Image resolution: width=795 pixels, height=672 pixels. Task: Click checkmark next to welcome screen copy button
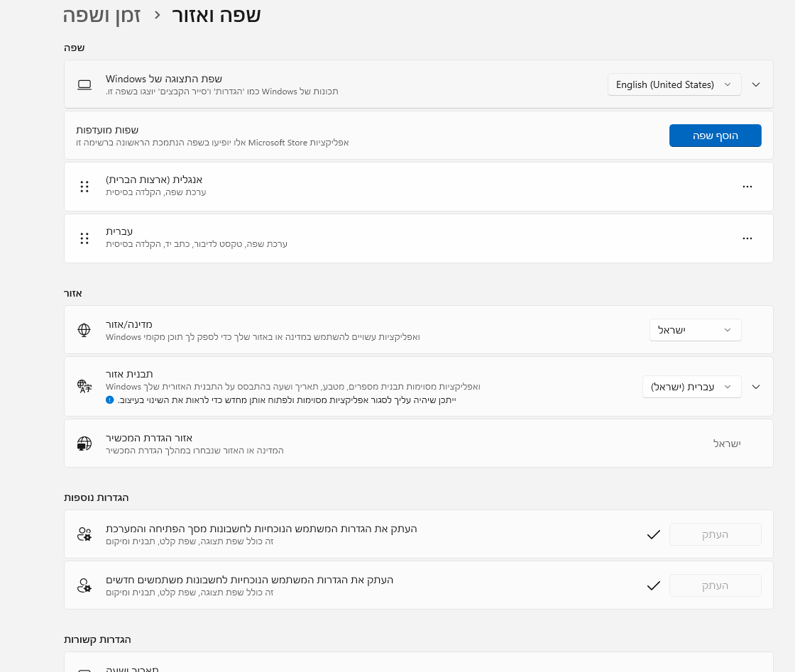coord(654,534)
